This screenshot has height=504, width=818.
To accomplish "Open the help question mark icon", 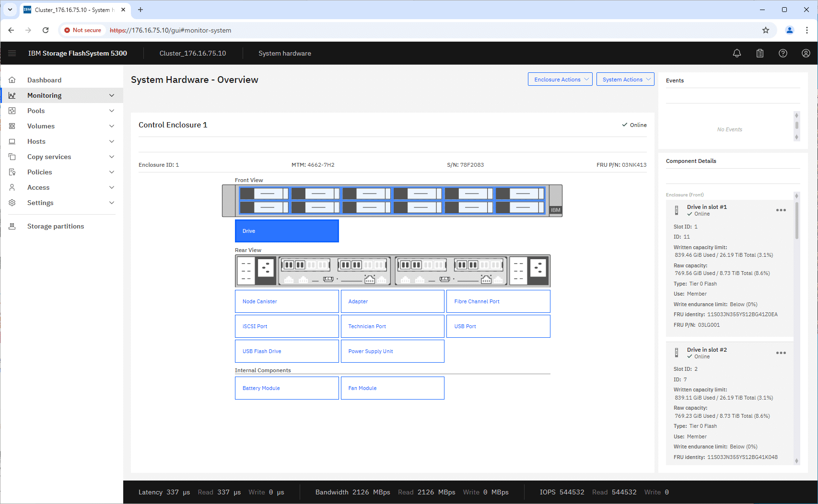I will pos(783,53).
